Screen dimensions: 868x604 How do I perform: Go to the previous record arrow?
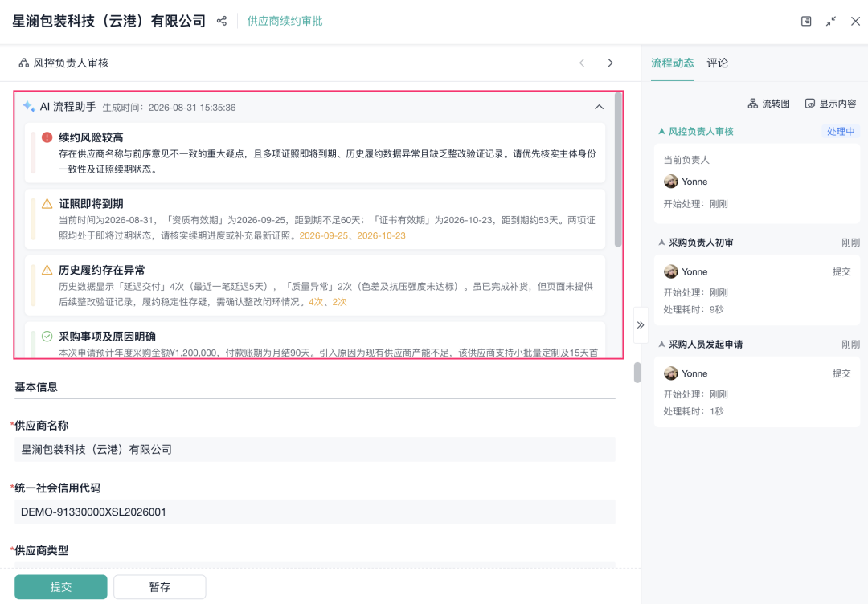(582, 63)
